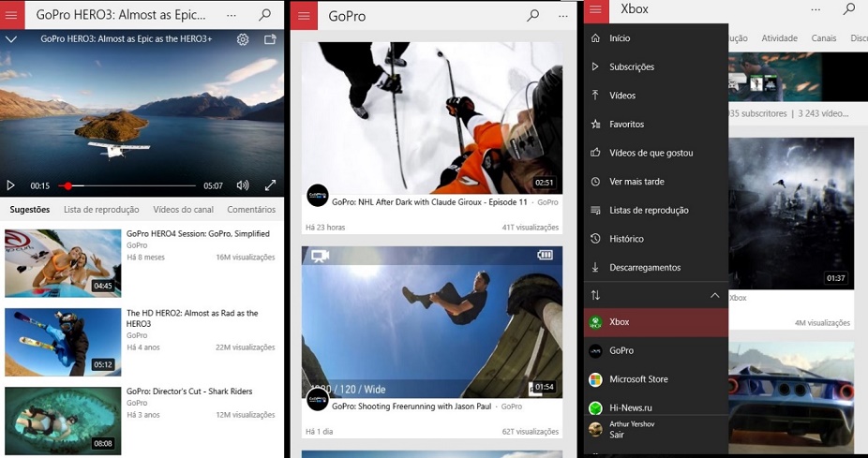Open hamburger menu in GoPro HERO3 video window

pos(13,15)
